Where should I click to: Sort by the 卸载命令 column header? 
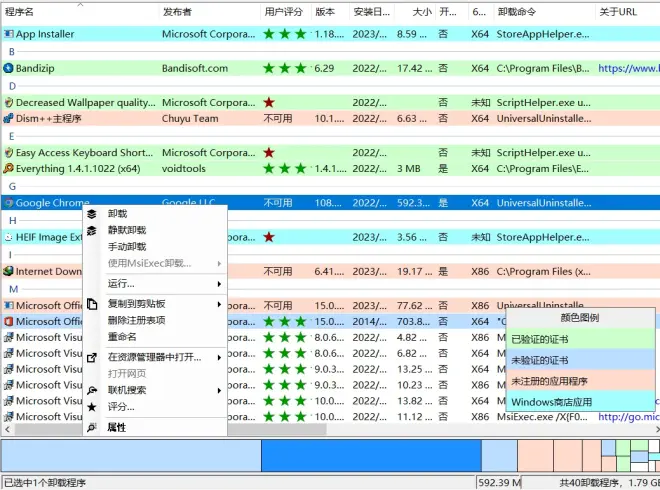544,12
